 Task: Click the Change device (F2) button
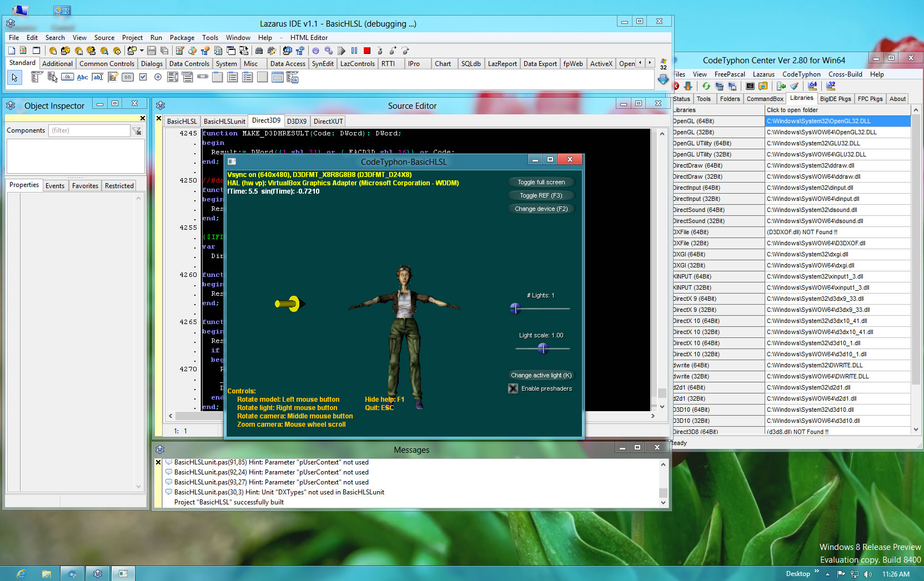coord(541,209)
